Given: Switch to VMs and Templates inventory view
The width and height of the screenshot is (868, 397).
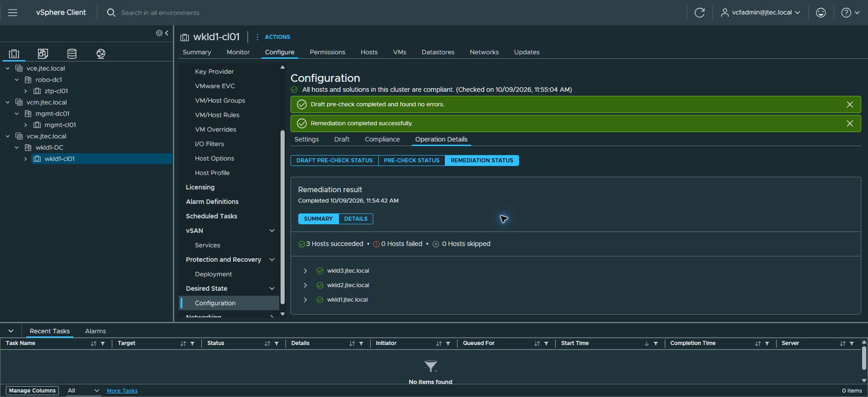Looking at the screenshot, I should [x=43, y=54].
